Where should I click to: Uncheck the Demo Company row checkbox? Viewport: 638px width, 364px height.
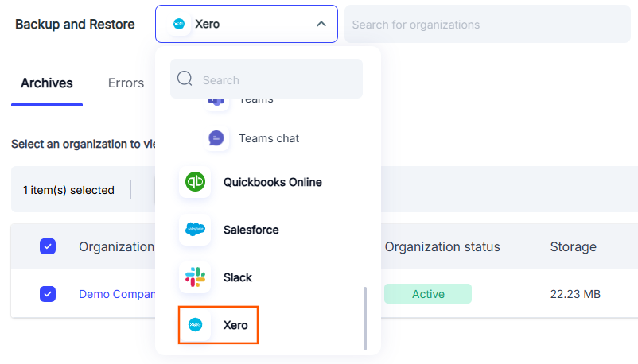48,294
